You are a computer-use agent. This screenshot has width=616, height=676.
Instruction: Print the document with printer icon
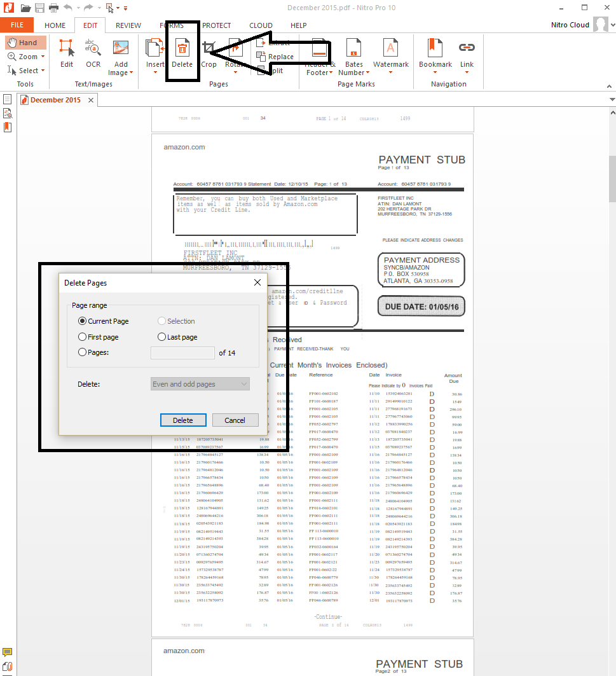tap(54, 8)
